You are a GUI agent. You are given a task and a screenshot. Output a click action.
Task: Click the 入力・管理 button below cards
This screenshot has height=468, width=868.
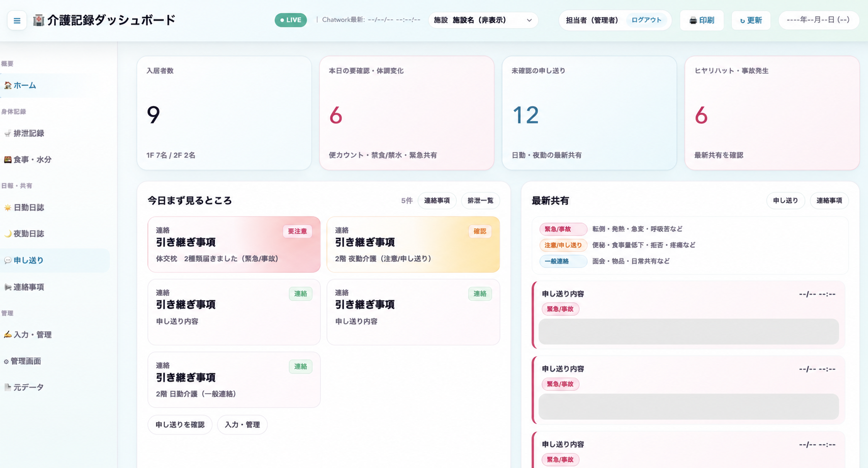(242, 425)
